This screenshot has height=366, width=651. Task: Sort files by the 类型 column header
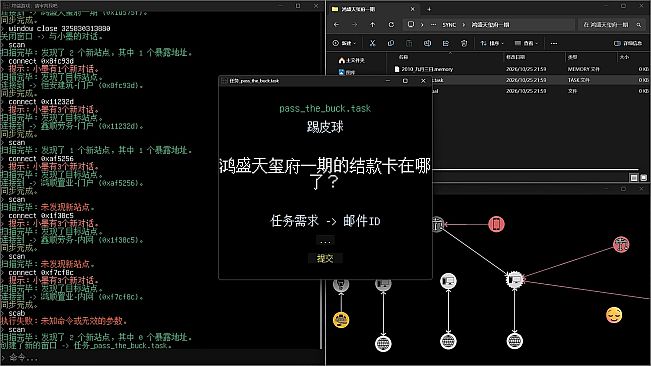[x=572, y=57]
